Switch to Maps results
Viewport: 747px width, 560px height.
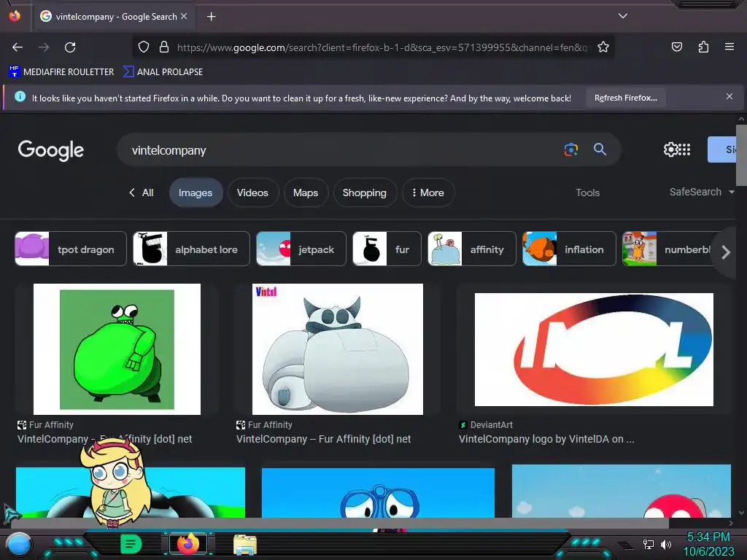(x=306, y=192)
